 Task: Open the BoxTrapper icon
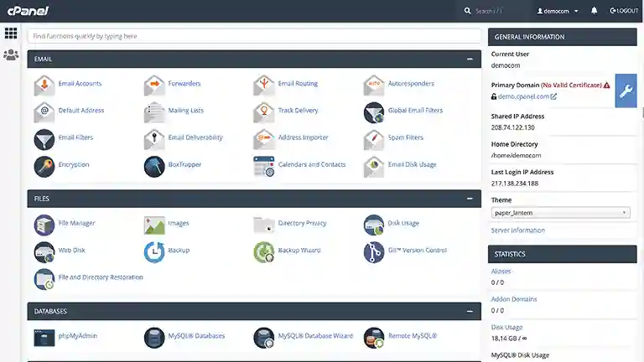(x=154, y=166)
